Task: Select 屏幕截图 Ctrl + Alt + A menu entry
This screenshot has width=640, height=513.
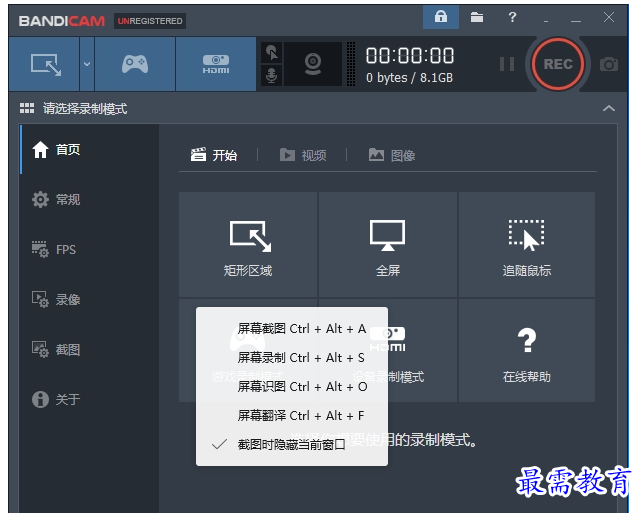Action: pyautogui.click(x=292, y=329)
